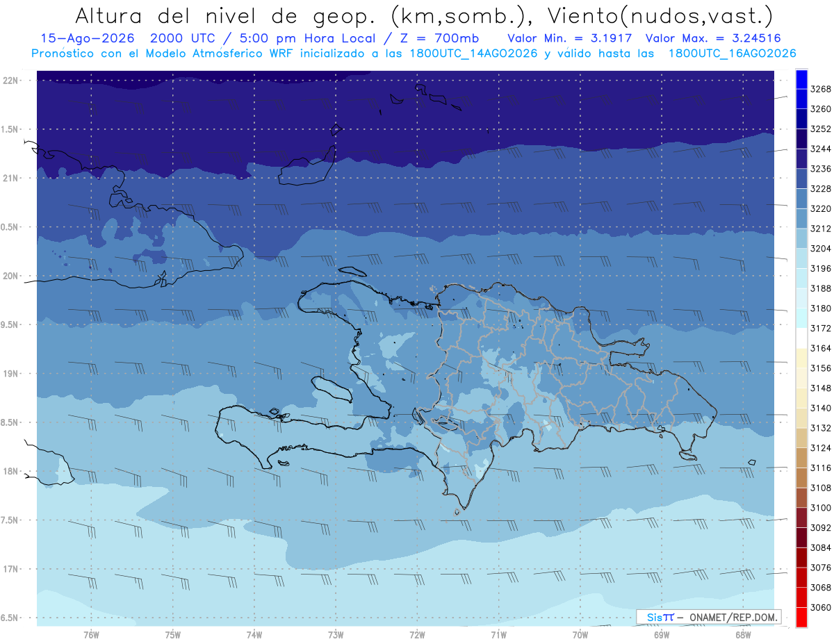Image resolution: width=834 pixels, height=644 pixels.
Task: Click the legend value 3116
Action: click(x=821, y=468)
